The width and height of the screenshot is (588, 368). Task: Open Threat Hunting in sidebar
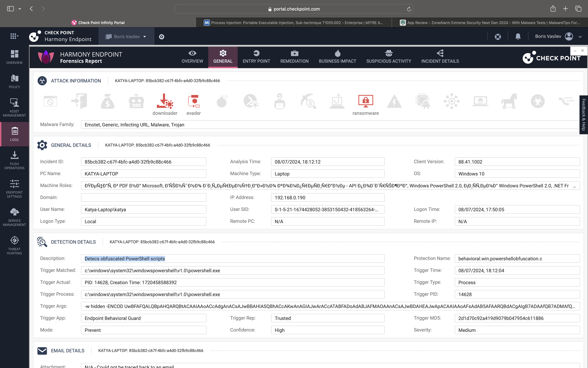pos(14,245)
